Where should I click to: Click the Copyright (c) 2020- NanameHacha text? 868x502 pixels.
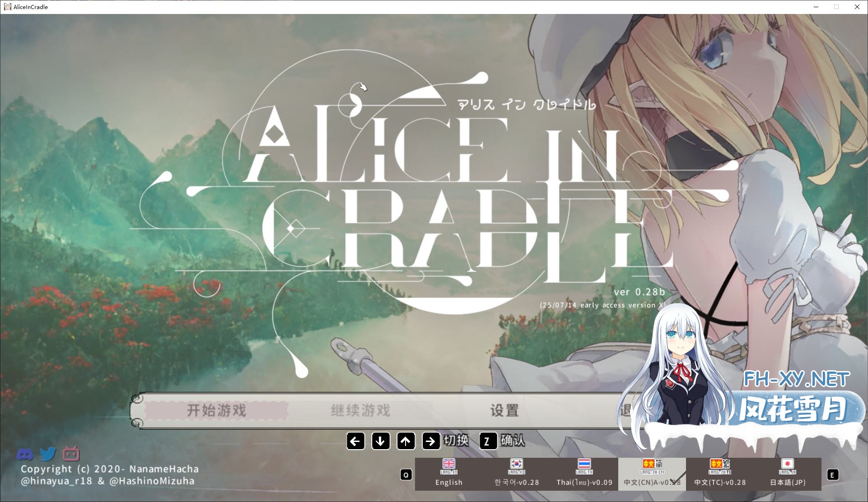(110, 469)
